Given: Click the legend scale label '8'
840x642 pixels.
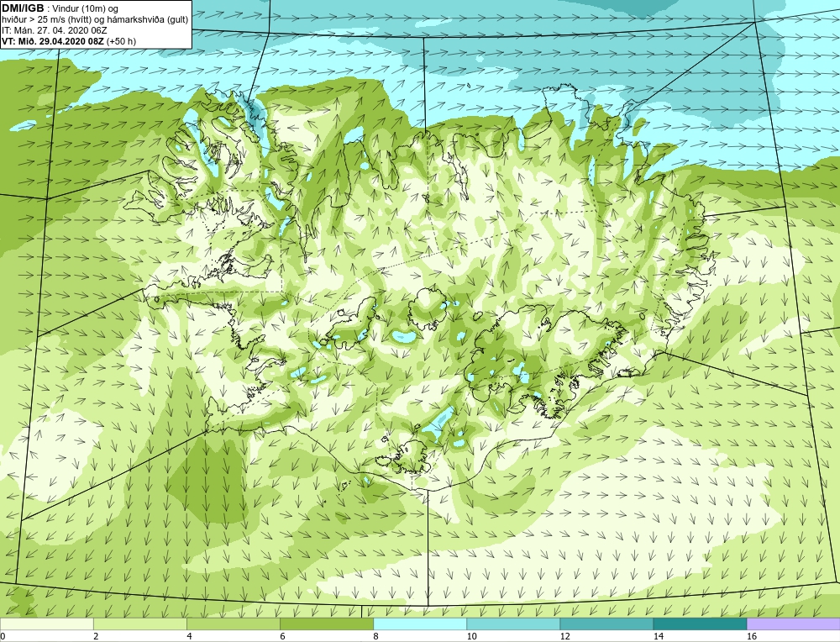Looking at the screenshot, I should point(375,637).
